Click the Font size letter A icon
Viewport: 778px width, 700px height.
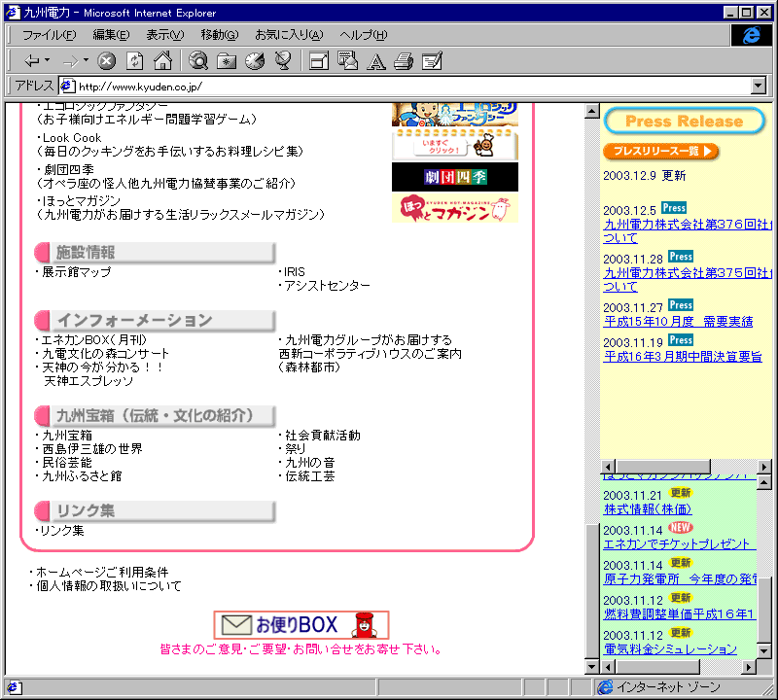click(376, 61)
